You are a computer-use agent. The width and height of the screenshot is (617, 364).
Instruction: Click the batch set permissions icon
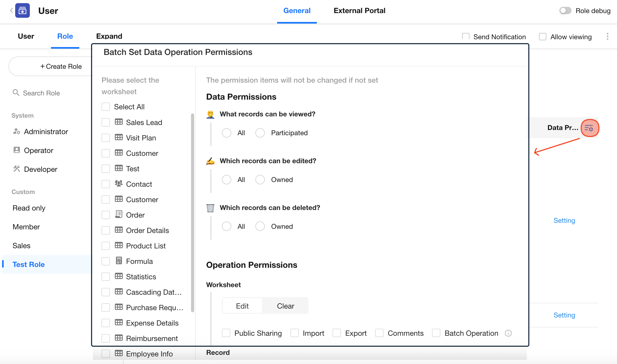coord(589,128)
